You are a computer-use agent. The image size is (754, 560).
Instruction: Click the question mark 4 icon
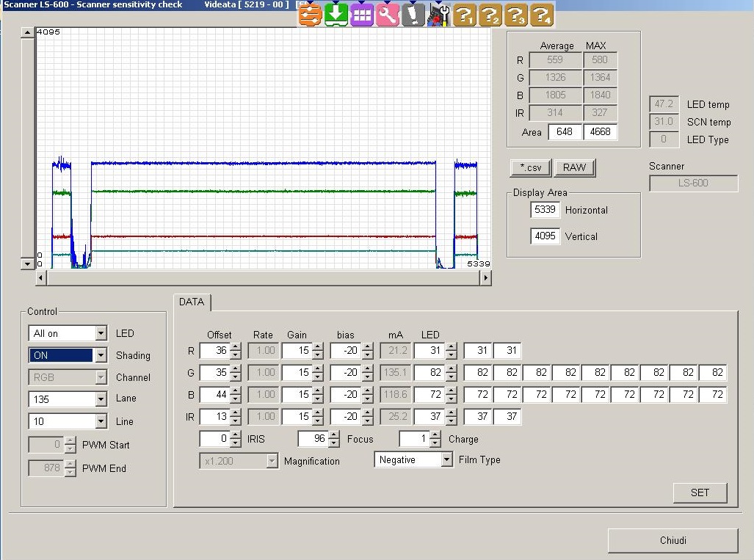click(541, 14)
